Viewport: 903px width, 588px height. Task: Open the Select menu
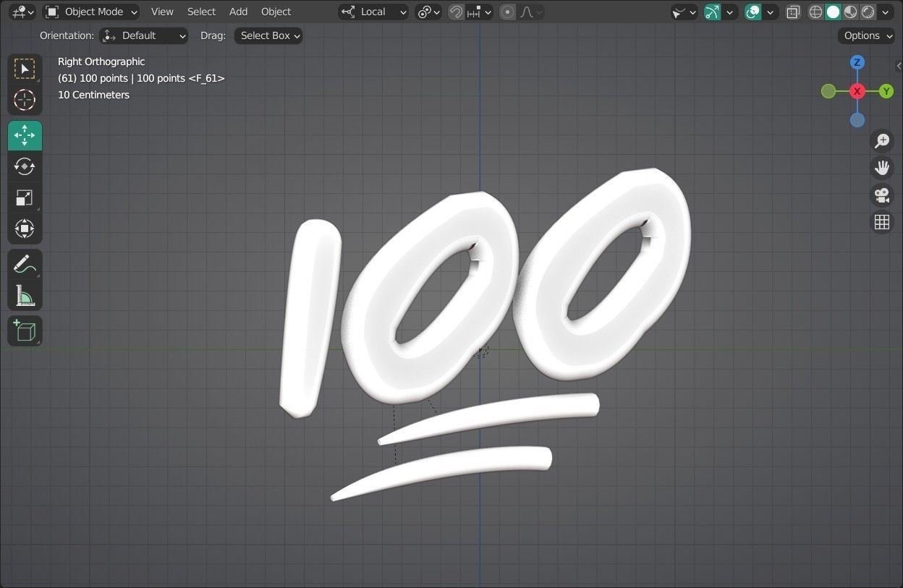click(201, 12)
